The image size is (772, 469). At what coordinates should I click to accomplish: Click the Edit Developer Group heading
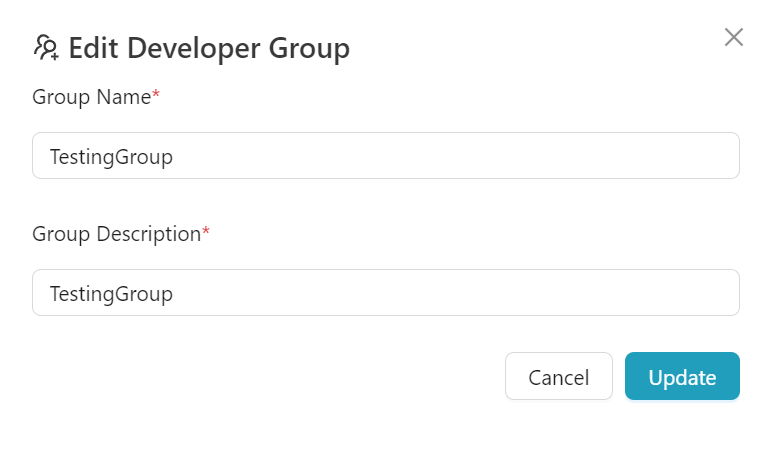click(x=209, y=48)
